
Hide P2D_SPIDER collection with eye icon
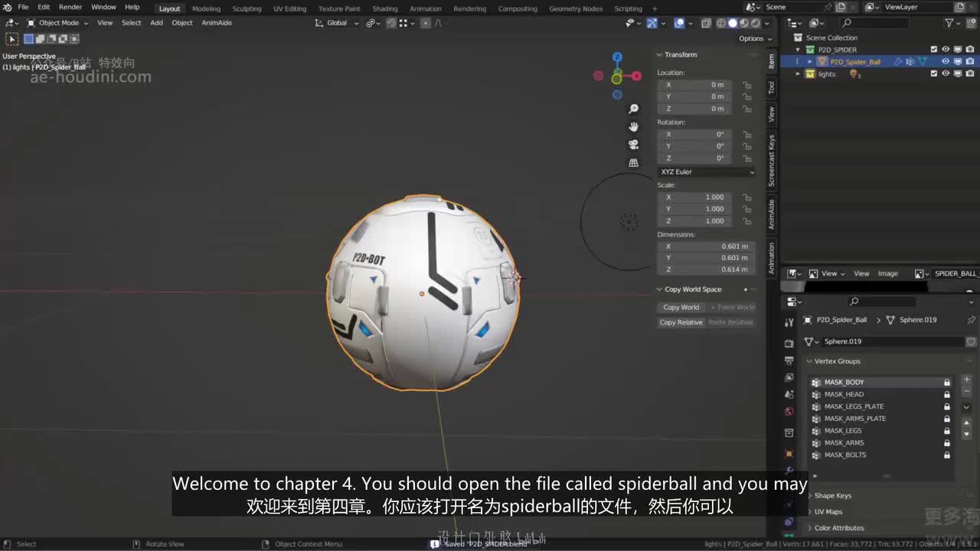[x=946, y=50]
